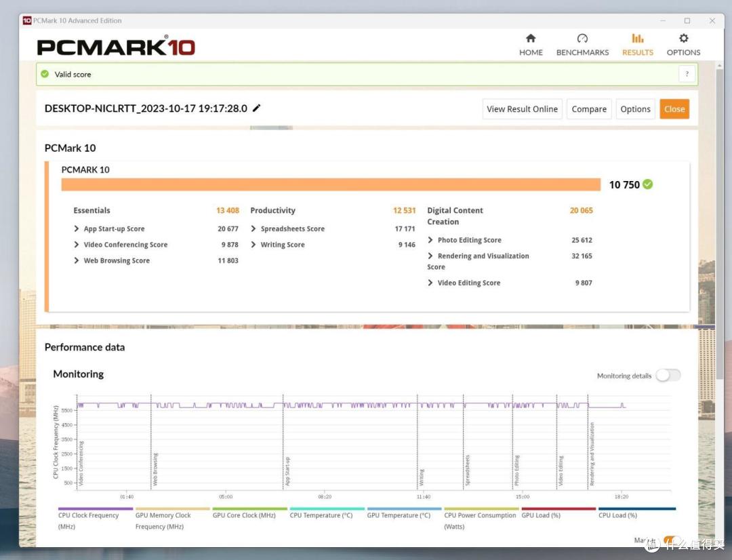Click the Spreadsheets score value 17 171
Viewport: 732px width, 560px height.
[x=405, y=228]
